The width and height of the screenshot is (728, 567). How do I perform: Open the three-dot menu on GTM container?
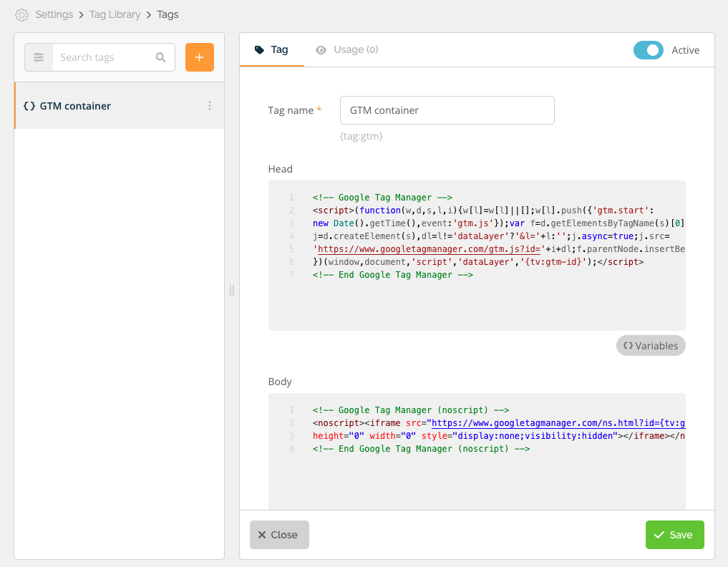pyautogui.click(x=209, y=105)
